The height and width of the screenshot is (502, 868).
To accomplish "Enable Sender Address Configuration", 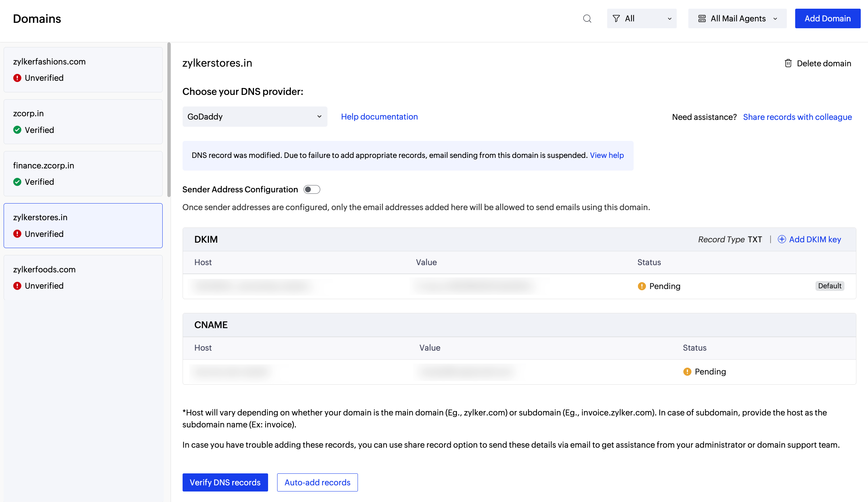I will (311, 189).
